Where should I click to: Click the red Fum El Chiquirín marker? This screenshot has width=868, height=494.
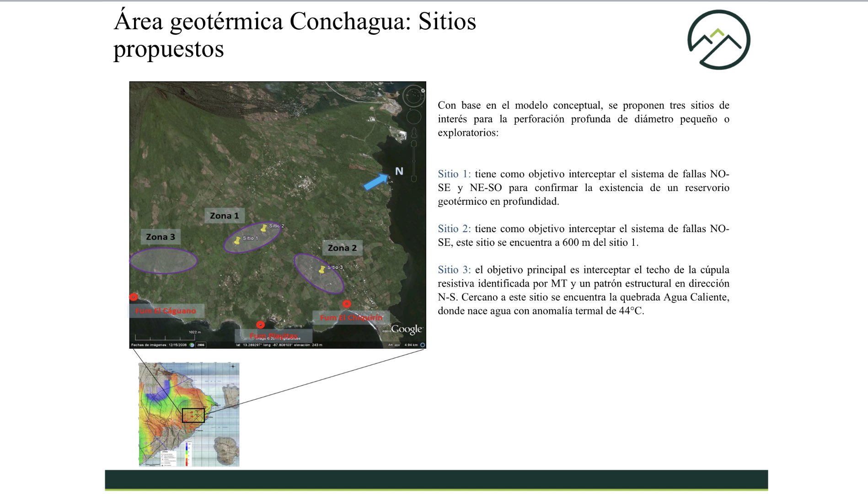tap(347, 303)
